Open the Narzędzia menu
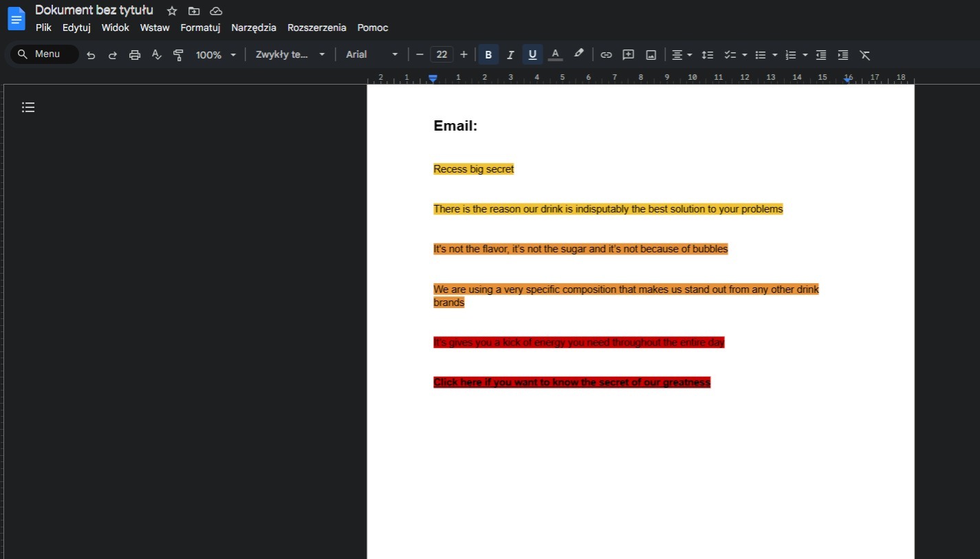 click(x=254, y=28)
